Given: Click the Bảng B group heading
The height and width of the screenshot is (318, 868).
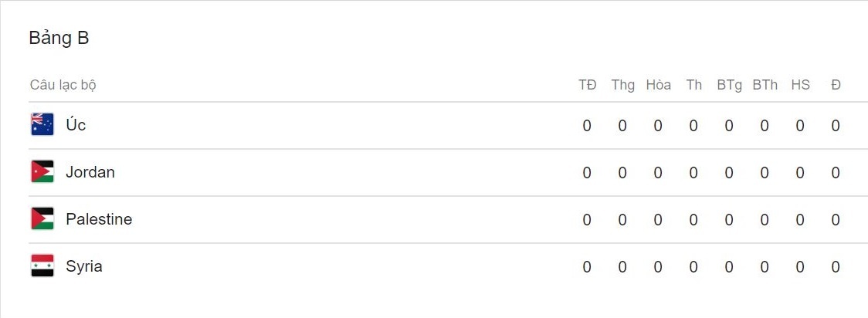Looking at the screenshot, I should click(x=59, y=38).
